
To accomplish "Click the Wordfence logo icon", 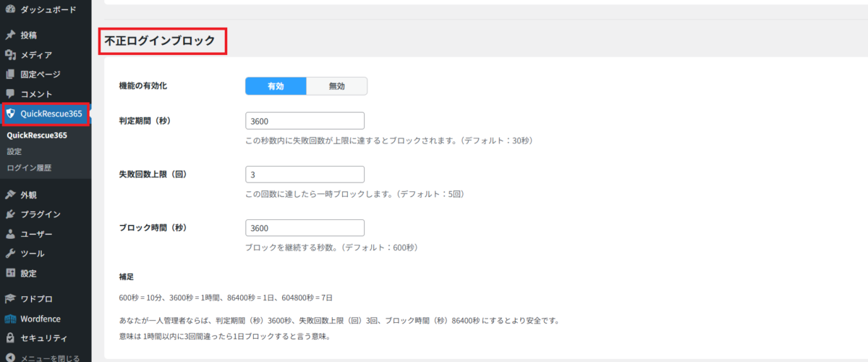I will coord(10,318).
